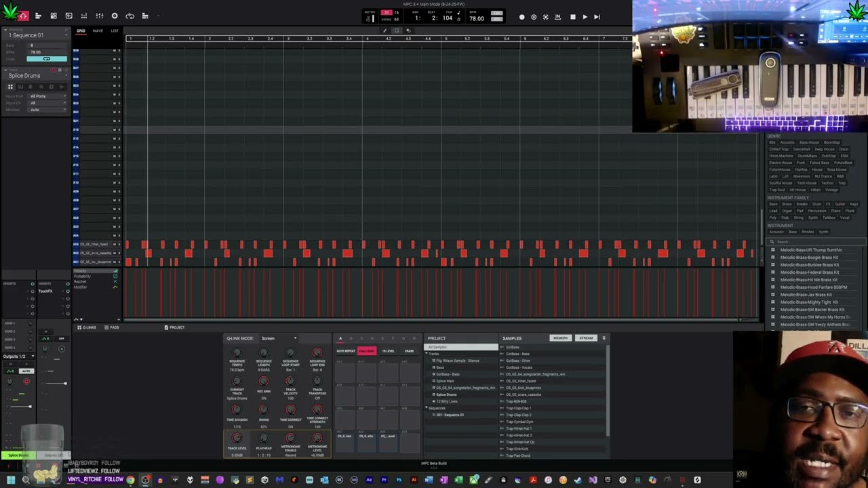Click the Erase button
Screen dimensions: 868x488
pos(409,351)
